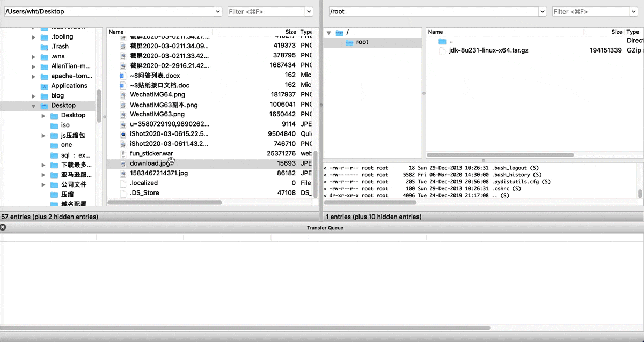Click the remote Filter input field
This screenshot has width=644, height=342.
591,11
